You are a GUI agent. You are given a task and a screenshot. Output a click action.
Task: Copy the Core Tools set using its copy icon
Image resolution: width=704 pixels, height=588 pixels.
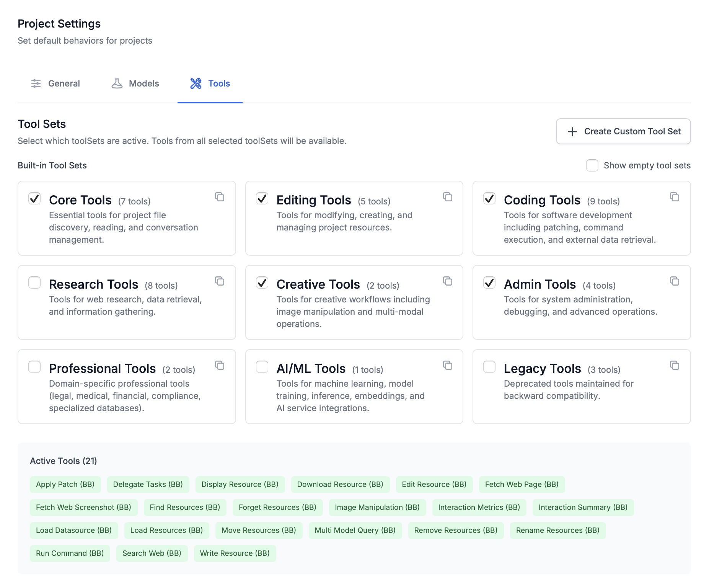tap(220, 197)
